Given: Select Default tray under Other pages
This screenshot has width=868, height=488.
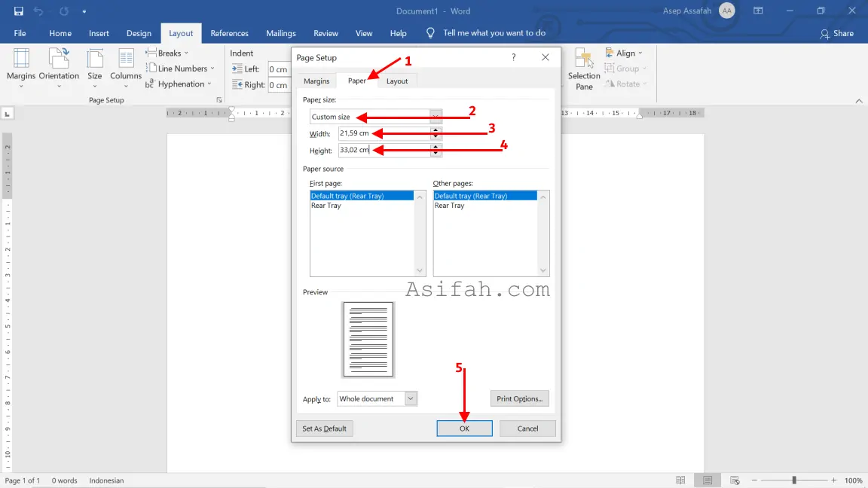Looking at the screenshot, I should (485, 196).
